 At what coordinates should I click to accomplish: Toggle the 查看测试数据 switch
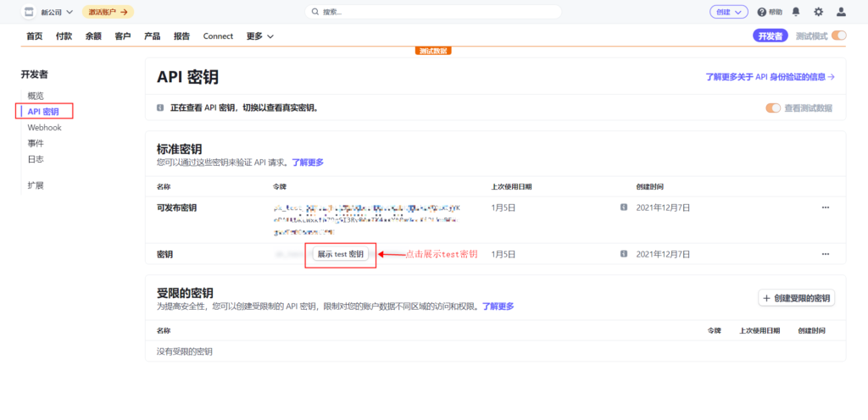point(773,108)
